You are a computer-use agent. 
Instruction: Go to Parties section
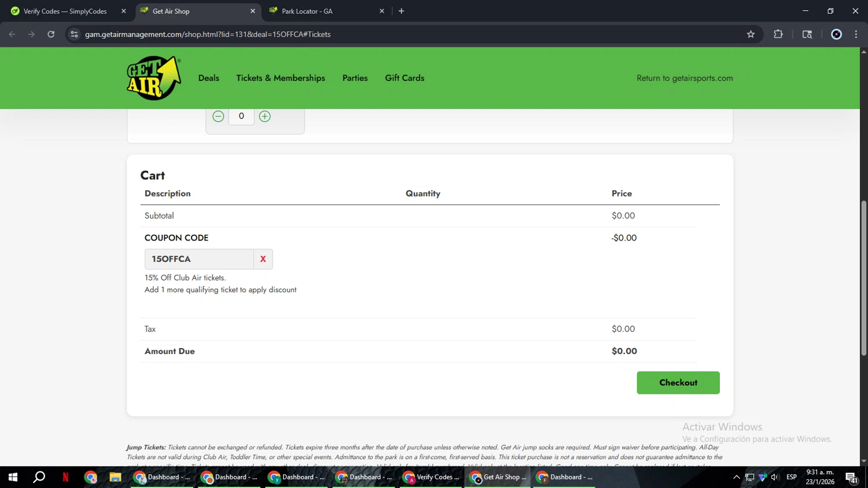[x=355, y=78]
